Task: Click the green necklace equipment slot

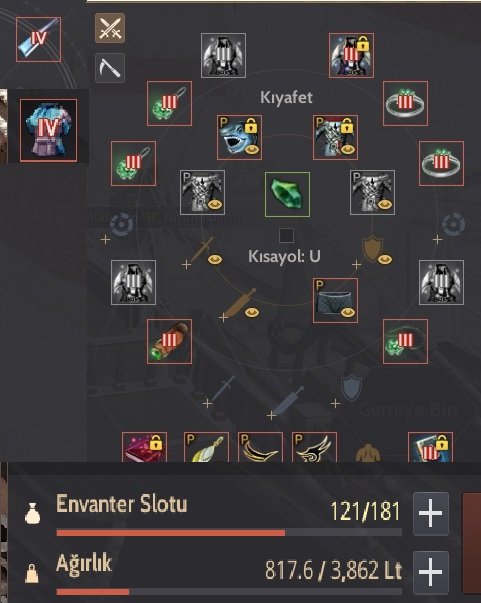Action: (405, 341)
